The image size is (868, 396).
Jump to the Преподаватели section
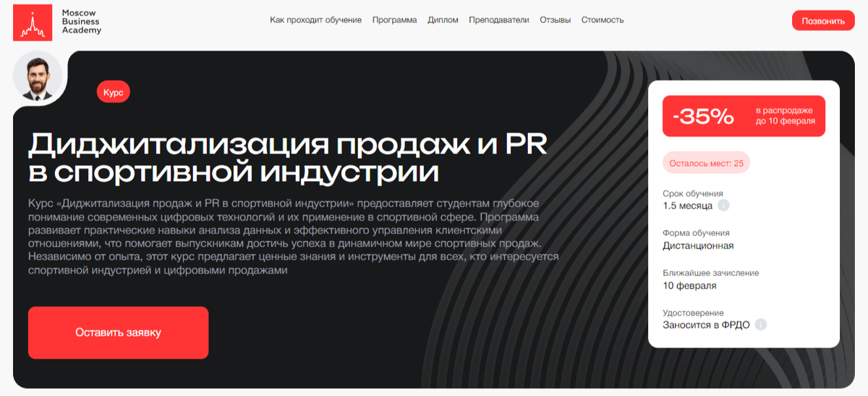[498, 20]
